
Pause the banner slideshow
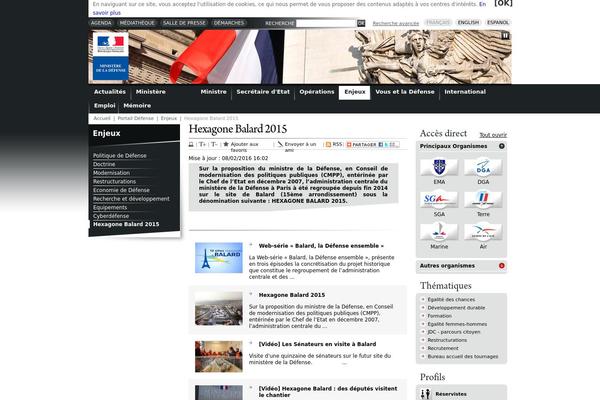505,36
